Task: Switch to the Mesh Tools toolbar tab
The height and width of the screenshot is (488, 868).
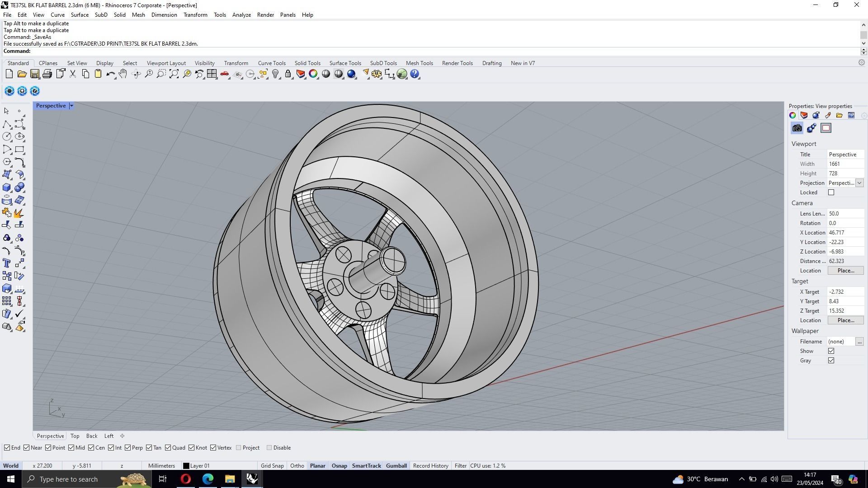Action: pyautogui.click(x=419, y=63)
